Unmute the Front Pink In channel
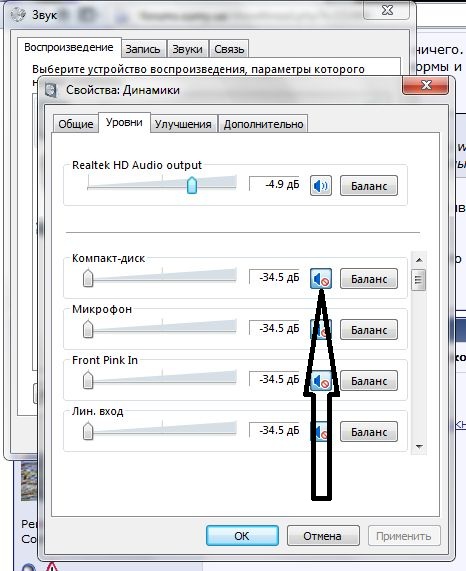 point(321,381)
